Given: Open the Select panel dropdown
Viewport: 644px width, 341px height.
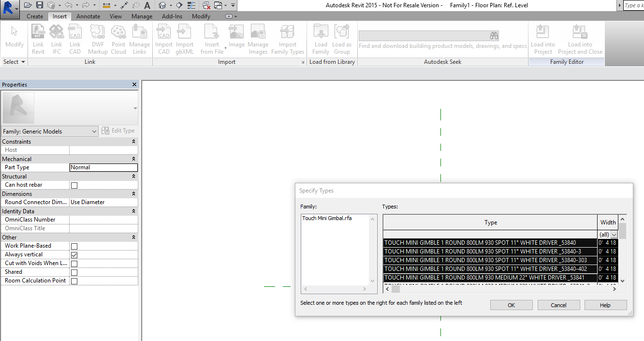Looking at the screenshot, I should point(14,62).
